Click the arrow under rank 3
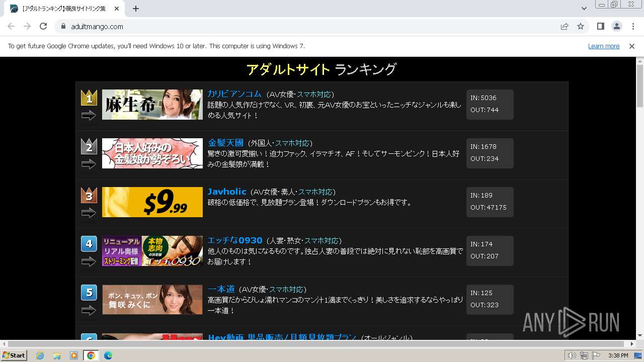This screenshot has width=644, height=362. tap(89, 213)
